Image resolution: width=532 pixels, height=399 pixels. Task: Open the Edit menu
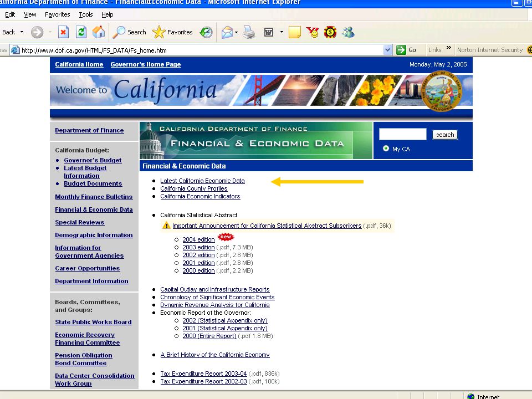(x=10, y=14)
